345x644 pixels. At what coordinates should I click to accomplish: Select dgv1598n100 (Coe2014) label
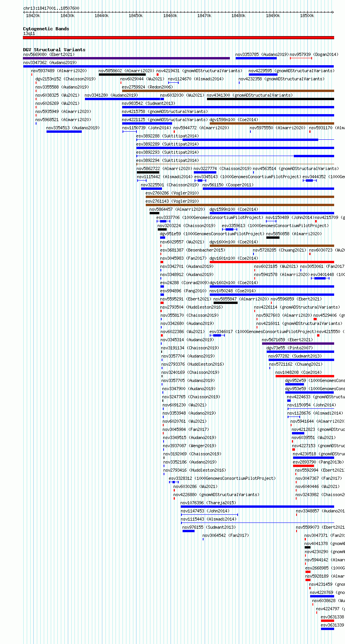tap(234, 120)
